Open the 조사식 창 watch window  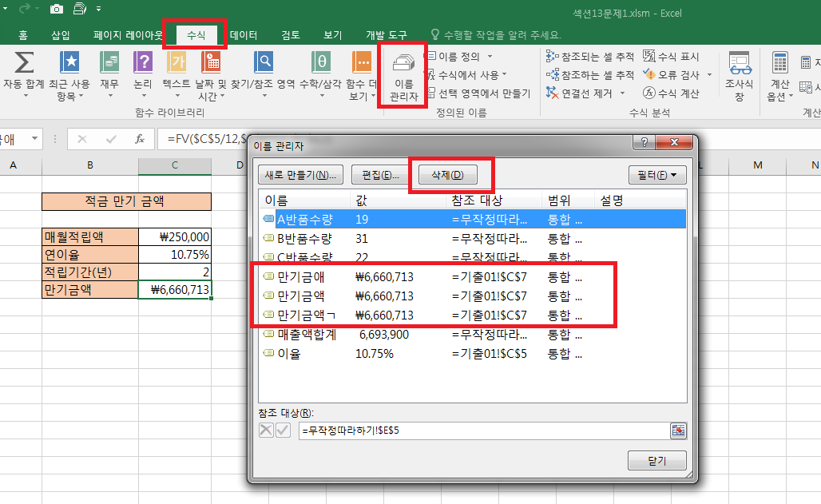click(x=739, y=76)
